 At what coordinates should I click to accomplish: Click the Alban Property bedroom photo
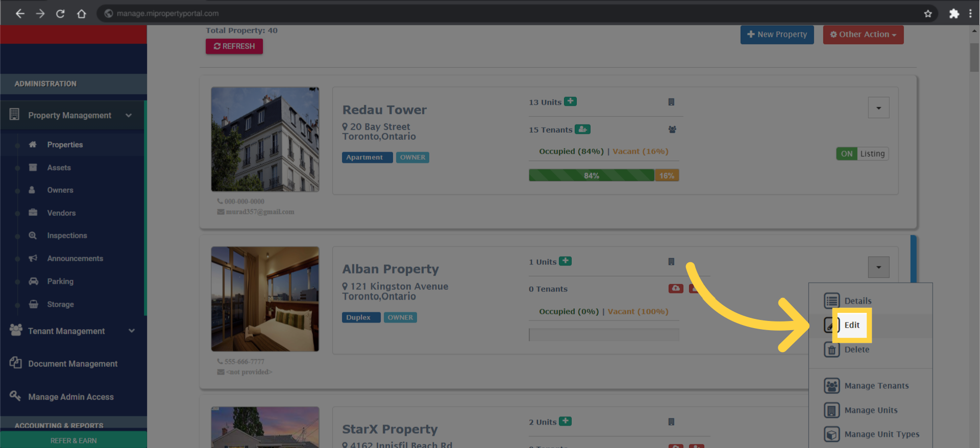pos(265,299)
